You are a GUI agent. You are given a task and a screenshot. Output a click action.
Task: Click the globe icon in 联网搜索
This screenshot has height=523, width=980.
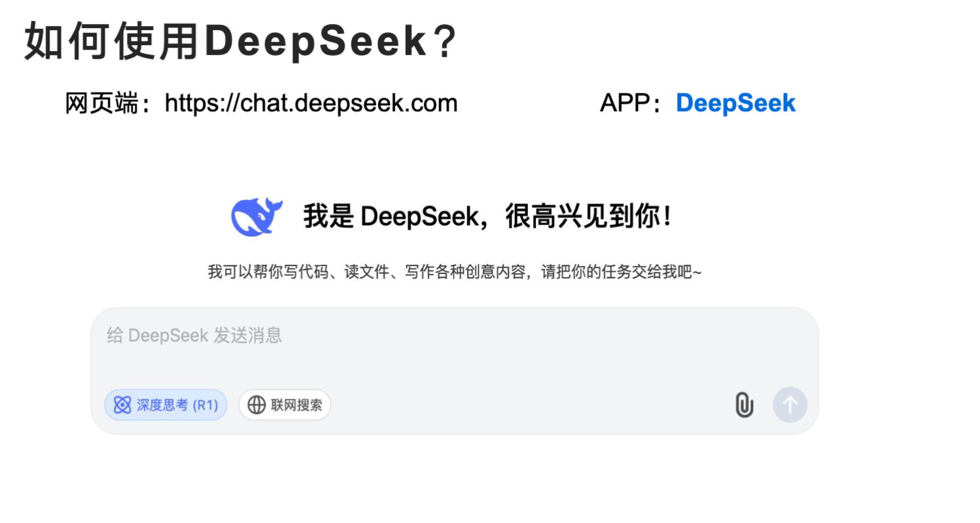(x=256, y=405)
